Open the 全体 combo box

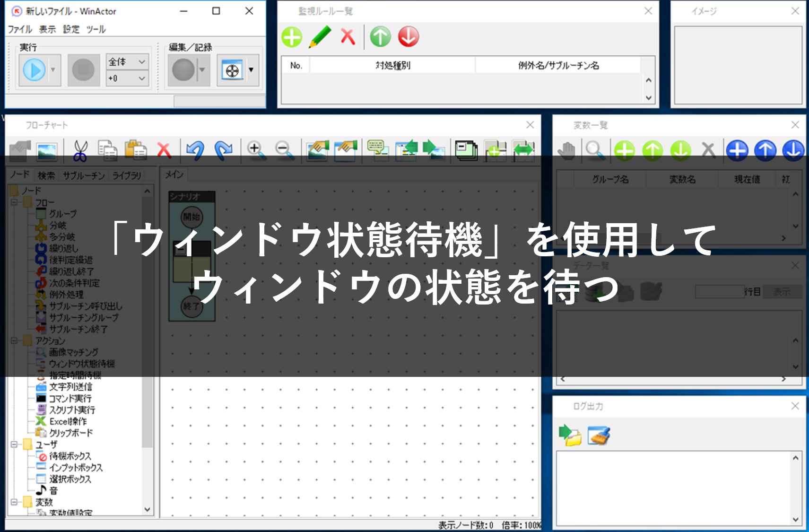point(127,62)
